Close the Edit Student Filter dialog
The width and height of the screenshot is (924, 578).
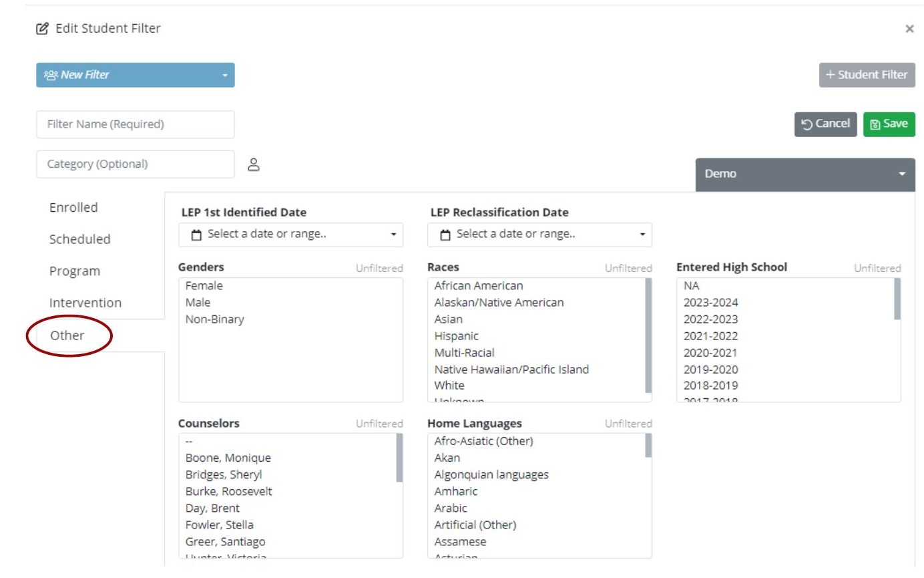pyautogui.click(x=909, y=29)
